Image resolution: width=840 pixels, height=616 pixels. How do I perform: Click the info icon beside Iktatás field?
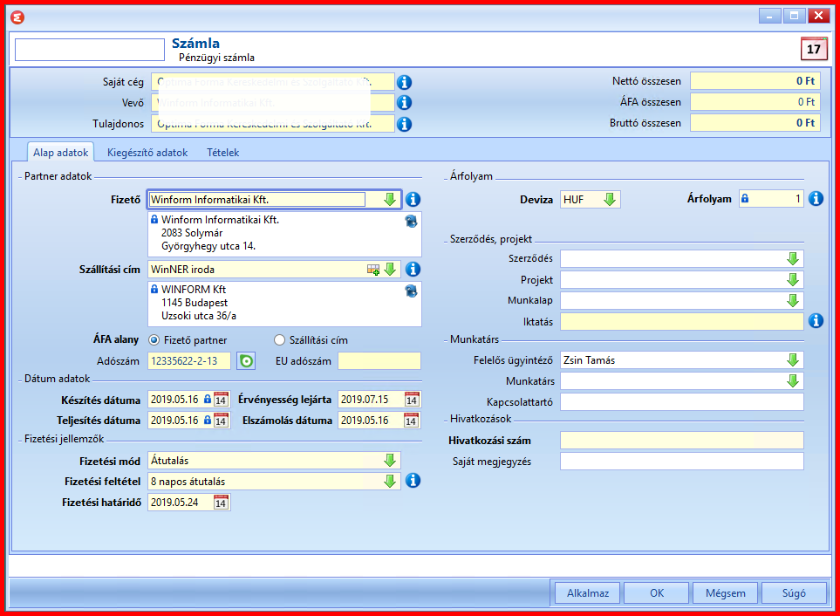pyautogui.click(x=816, y=321)
